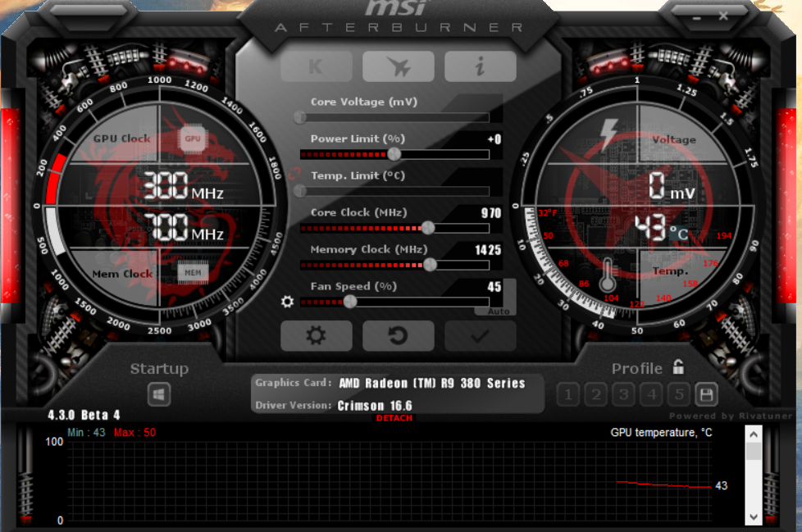Select profile slot 1

[x=568, y=394]
